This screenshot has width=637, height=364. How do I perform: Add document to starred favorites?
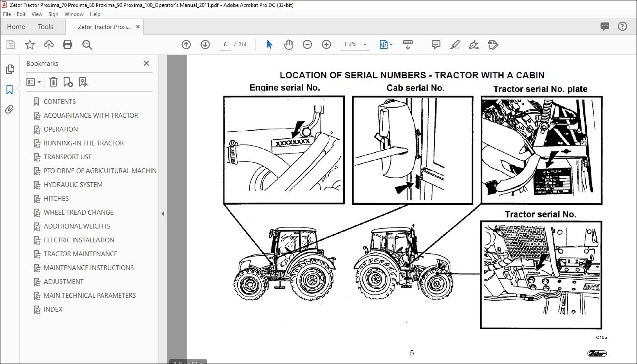tap(30, 45)
